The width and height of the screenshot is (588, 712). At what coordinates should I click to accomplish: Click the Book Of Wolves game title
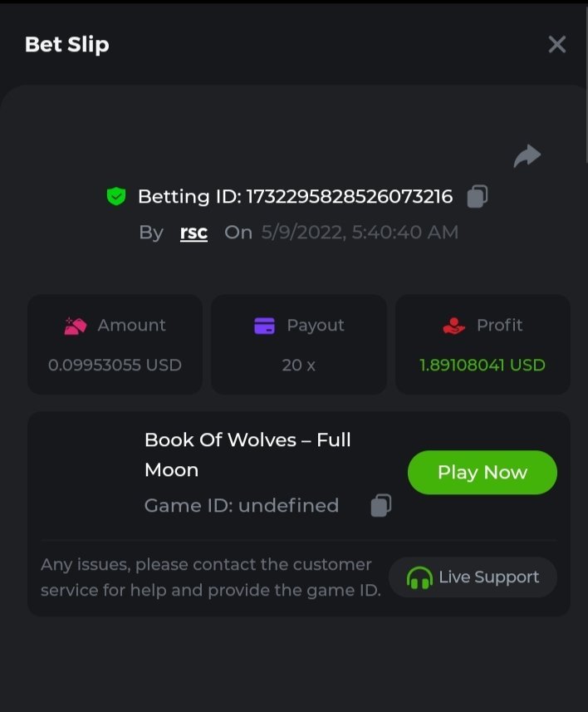(x=247, y=454)
